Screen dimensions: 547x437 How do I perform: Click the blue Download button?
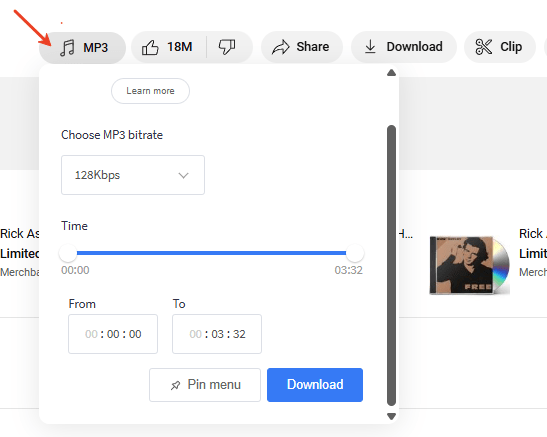(x=315, y=385)
